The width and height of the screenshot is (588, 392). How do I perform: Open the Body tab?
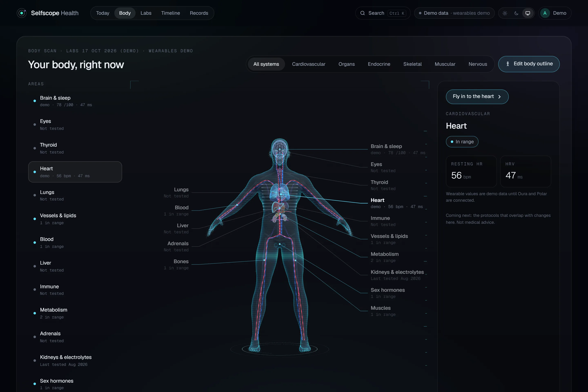[x=125, y=13]
